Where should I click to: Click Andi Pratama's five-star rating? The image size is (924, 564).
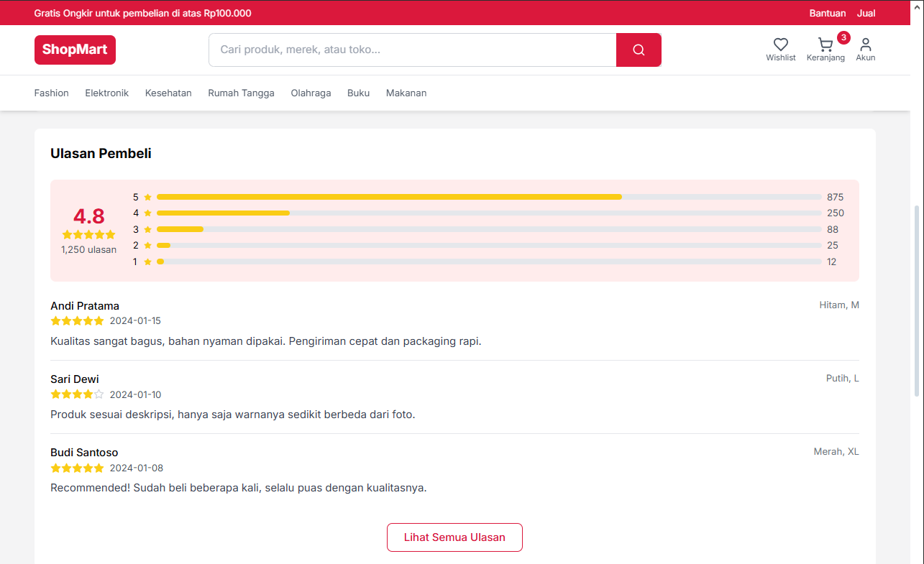click(x=77, y=321)
